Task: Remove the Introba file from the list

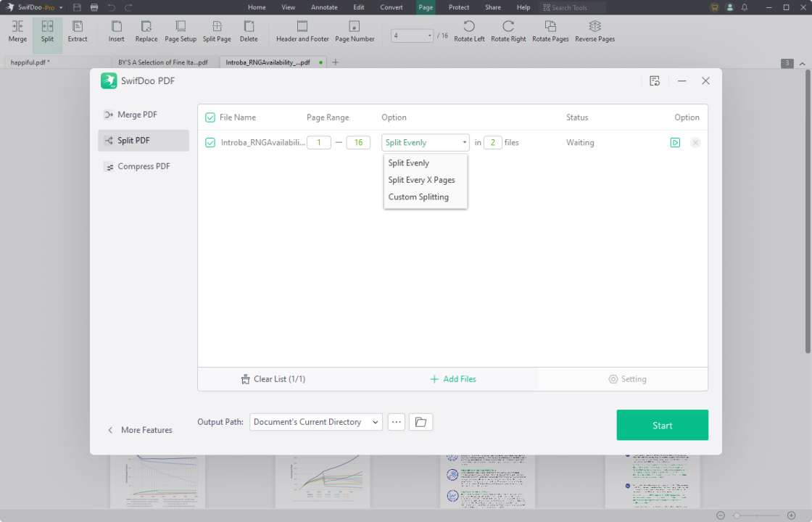Action: click(x=695, y=142)
